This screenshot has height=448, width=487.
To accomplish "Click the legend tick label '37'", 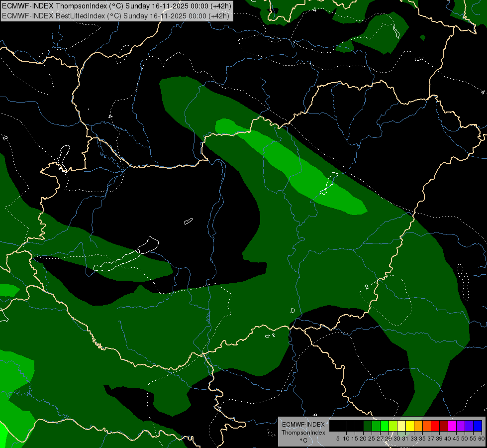I will pos(431,439).
